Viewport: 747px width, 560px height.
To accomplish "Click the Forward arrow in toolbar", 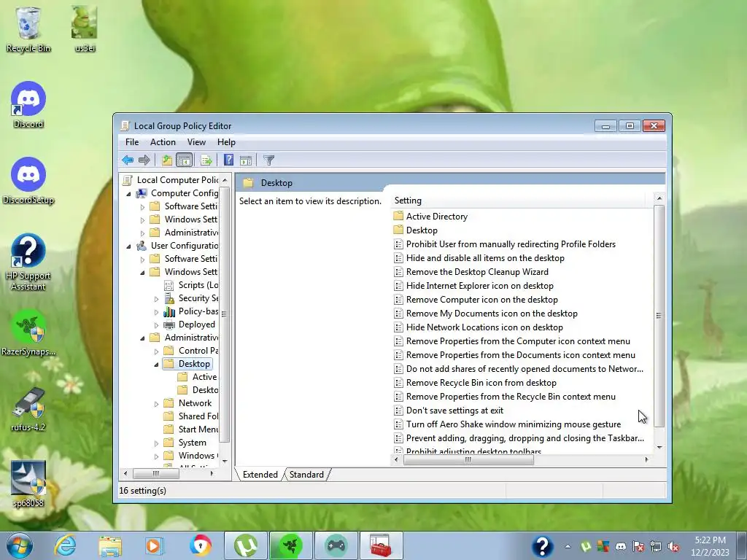I will click(x=144, y=160).
